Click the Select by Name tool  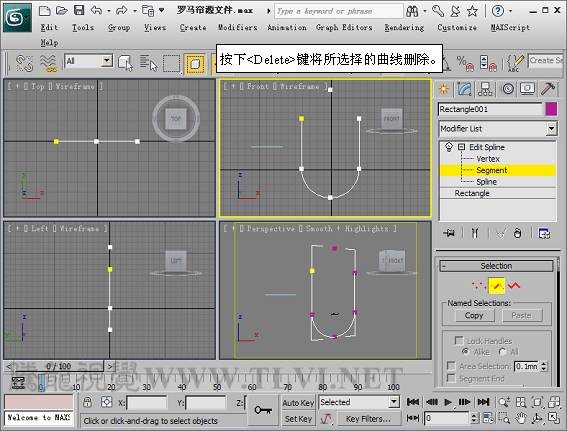tap(148, 63)
